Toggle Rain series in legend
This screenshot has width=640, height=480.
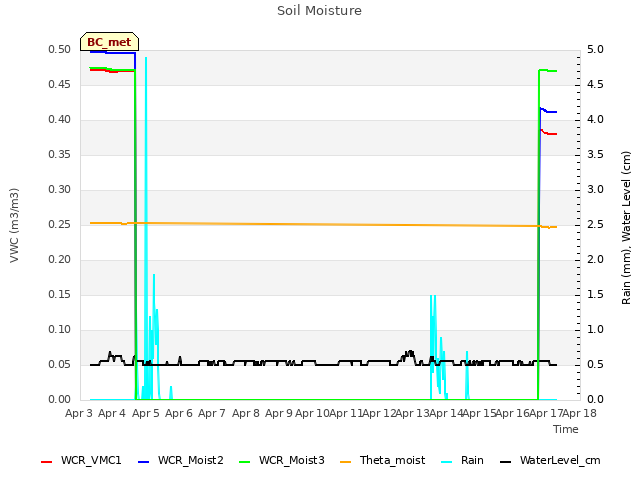[x=463, y=460]
